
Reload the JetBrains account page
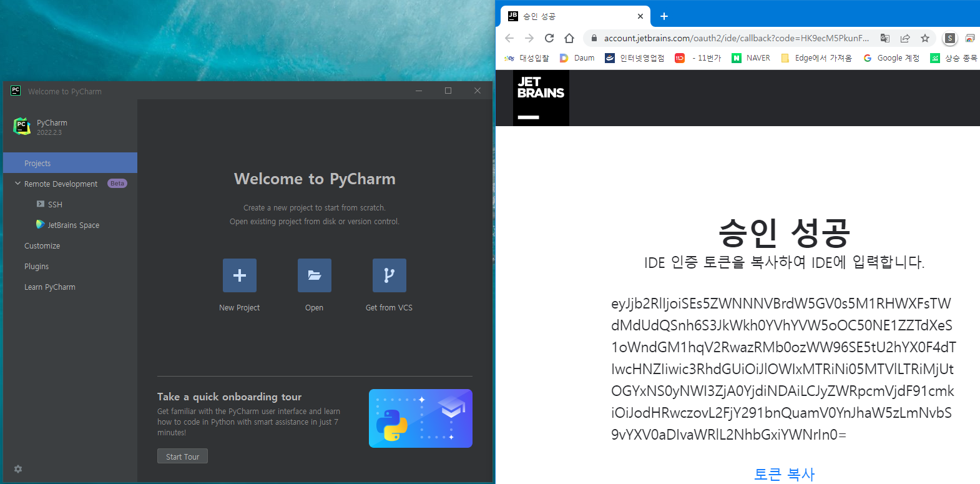click(x=549, y=38)
